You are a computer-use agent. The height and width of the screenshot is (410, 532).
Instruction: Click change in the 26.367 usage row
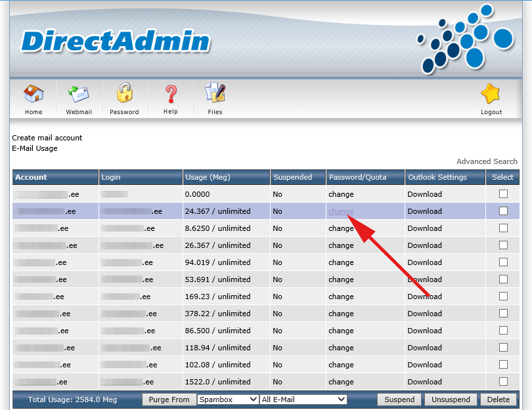tap(341, 245)
